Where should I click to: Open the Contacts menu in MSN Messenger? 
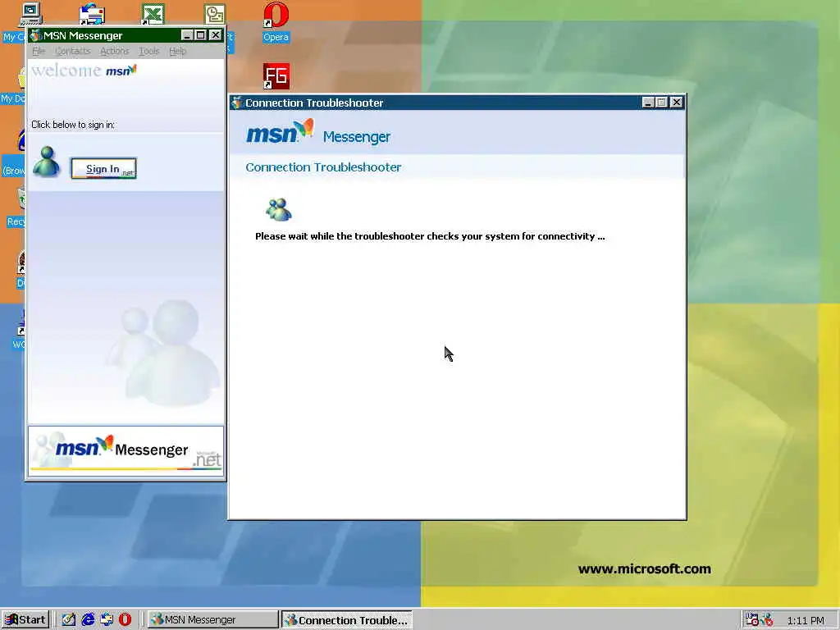point(73,51)
